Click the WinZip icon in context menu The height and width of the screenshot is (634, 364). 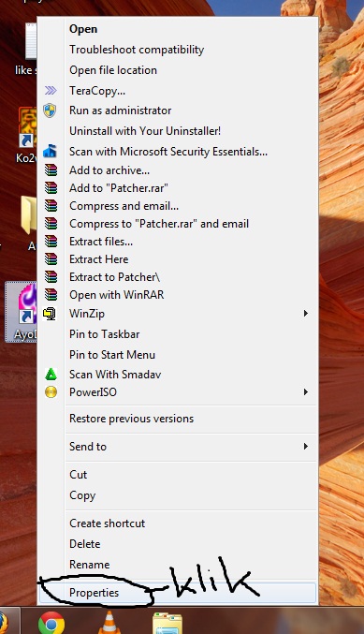pyautogui.click(x=51, y=314)
